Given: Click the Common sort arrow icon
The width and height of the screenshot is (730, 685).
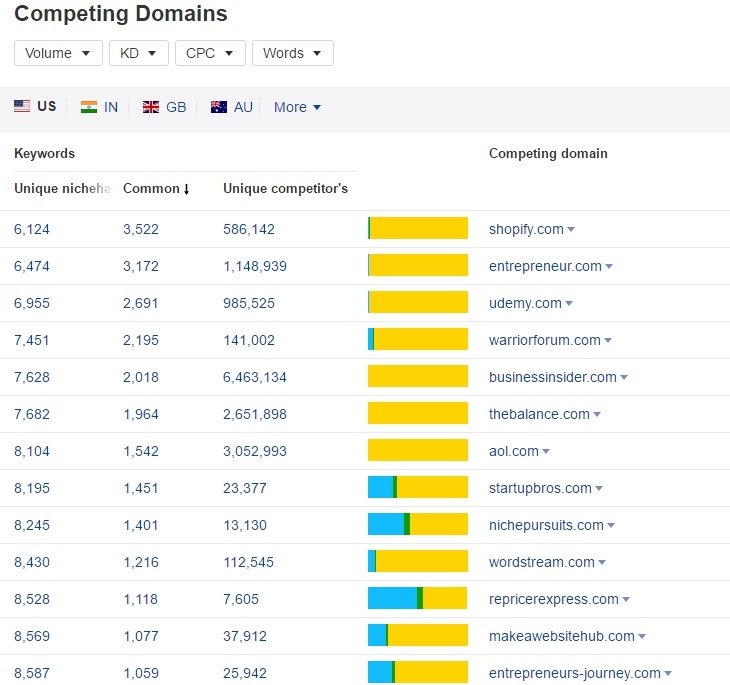Looking at the screenshot, I should (x=186, y=189).
